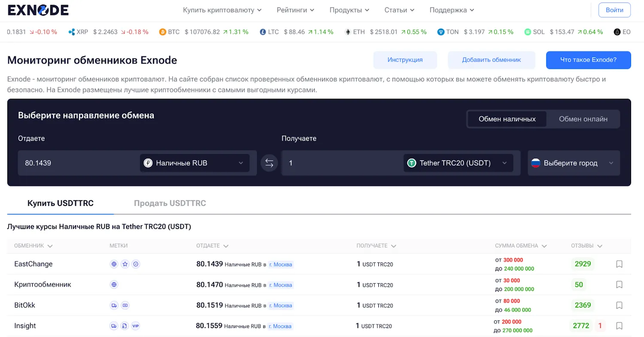Click the Russian flag icon in city selector
The width and height of the screenshot is (644, 337).
[536, 163]
